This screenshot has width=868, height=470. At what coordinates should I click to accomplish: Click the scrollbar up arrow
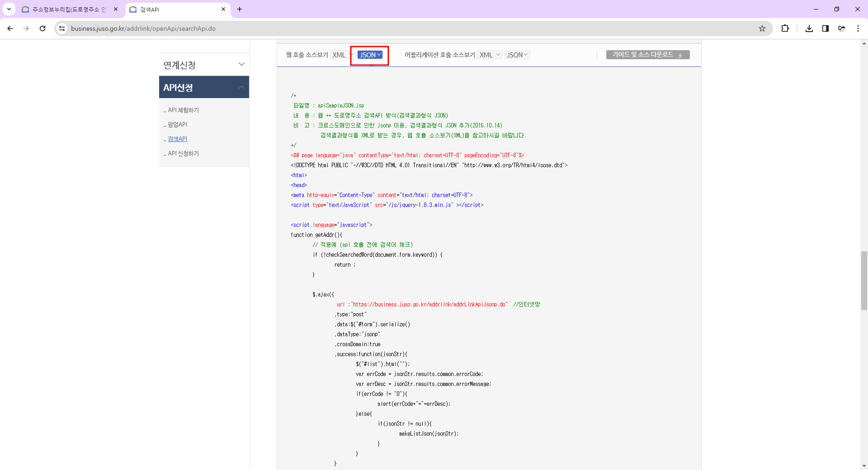(864, 43)
